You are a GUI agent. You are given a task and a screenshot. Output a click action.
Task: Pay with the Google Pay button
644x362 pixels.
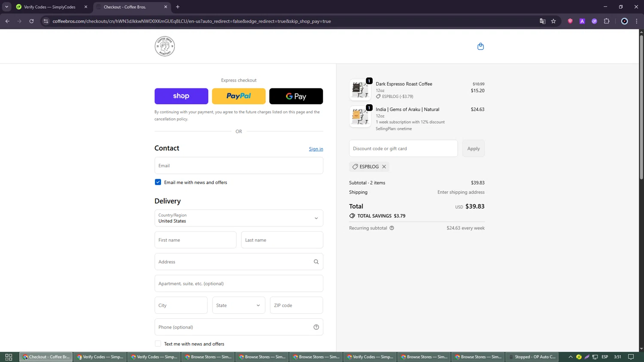click(296, 96)
